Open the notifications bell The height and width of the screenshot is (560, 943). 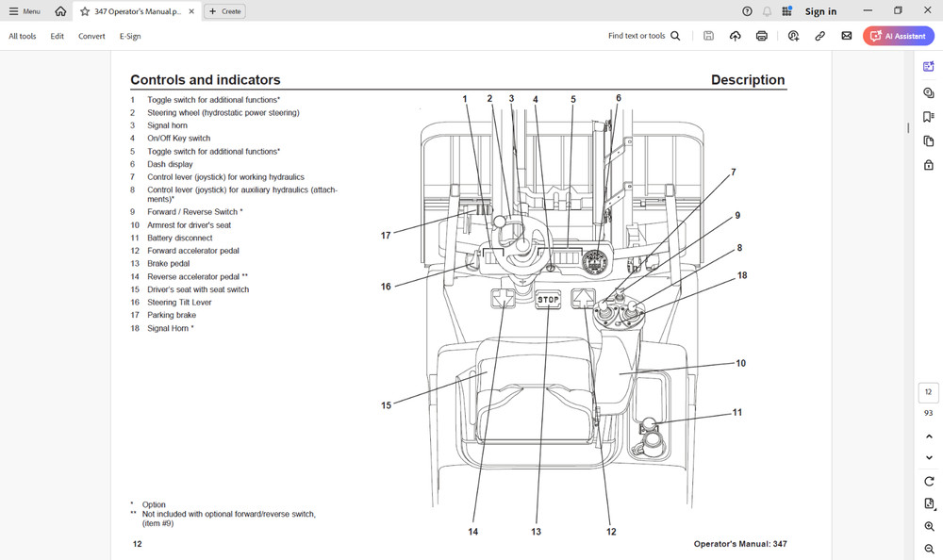click(767, 11)
